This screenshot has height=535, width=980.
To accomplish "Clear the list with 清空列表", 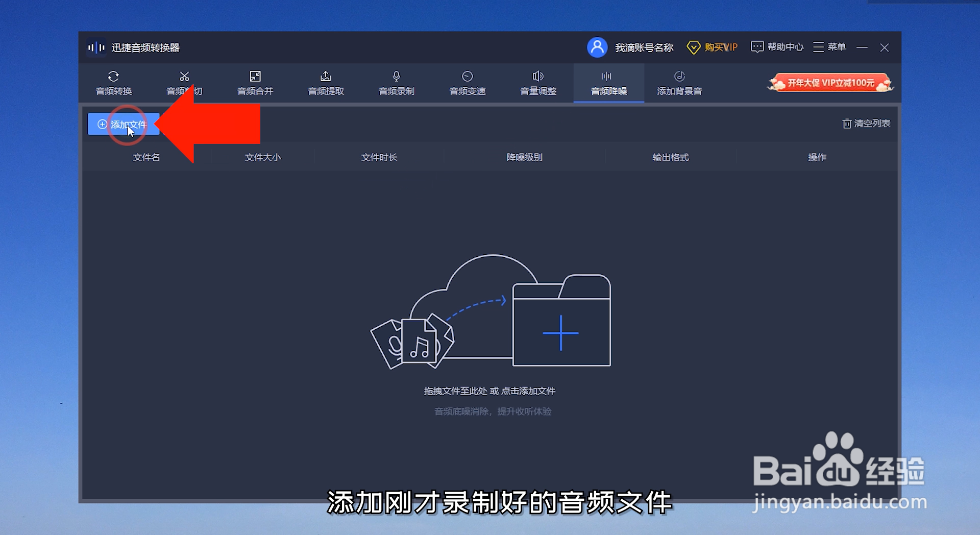I will (x=866, y=124).
